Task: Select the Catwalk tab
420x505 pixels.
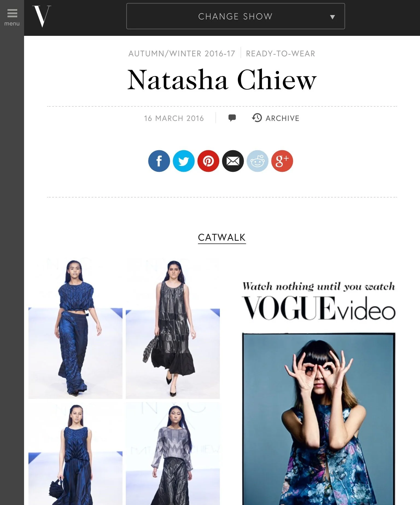Action: (222, 237)
